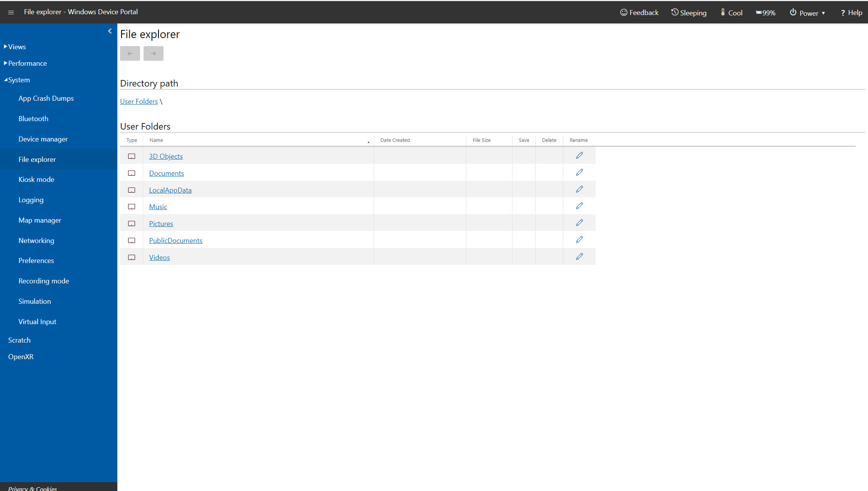The width and height of the screenshot is (868, 491).
Task: Click the rename icon for Pictures folder
Action: 579,222
